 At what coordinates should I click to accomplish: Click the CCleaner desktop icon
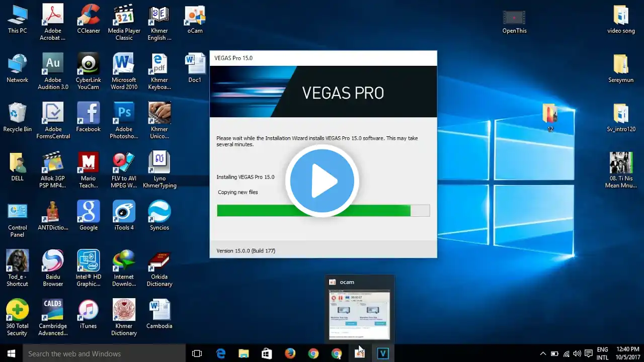click(88, 19)
